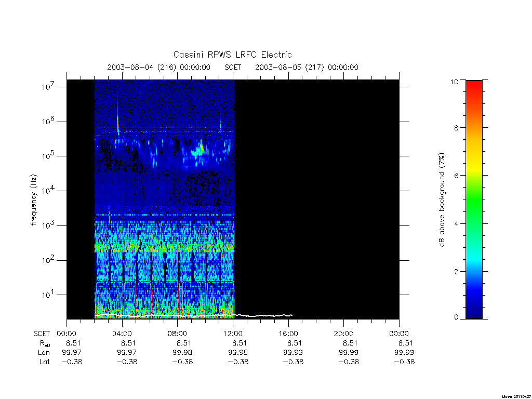The height and width of the screenshot is (399, 532).
Task: Select the start date '2003-08-04 (216) 00:00:00'
Action: click(159, 67)
